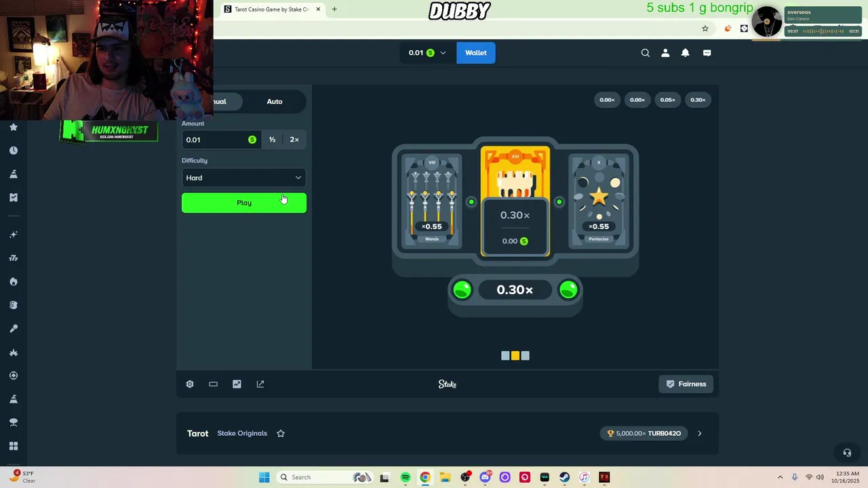This screenshot has width=868, height=488.
Task: Open the chat panel icon
Action: pyautogui.click(x=707, y=53)
